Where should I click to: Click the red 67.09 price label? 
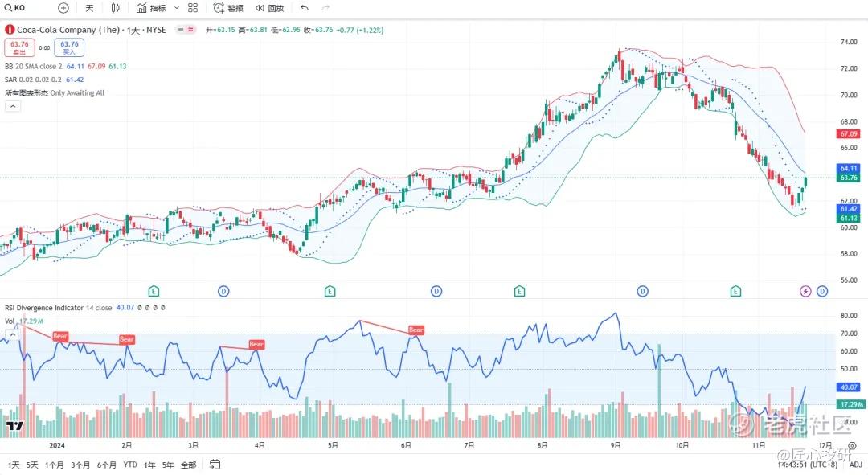click(x=848, y=134)
